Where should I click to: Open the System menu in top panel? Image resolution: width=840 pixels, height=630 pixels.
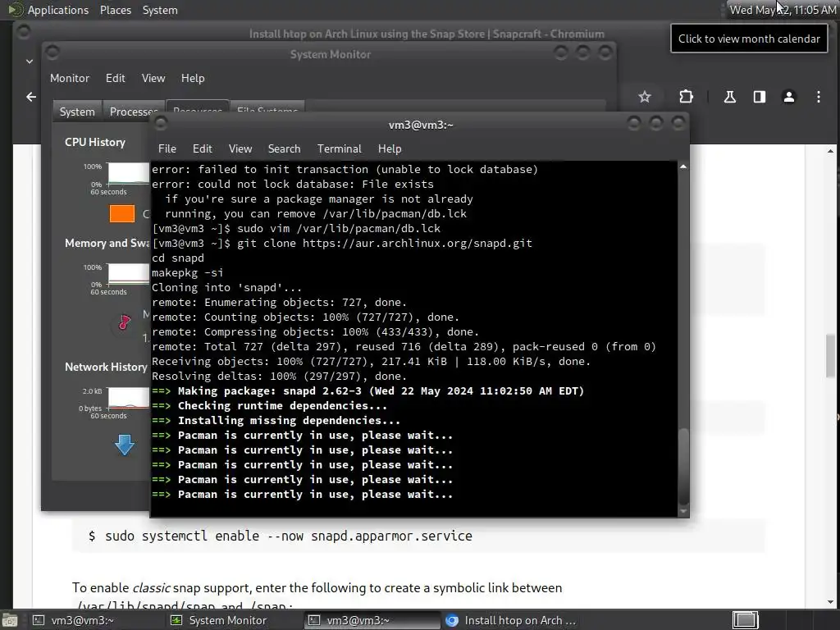[160, 10]
